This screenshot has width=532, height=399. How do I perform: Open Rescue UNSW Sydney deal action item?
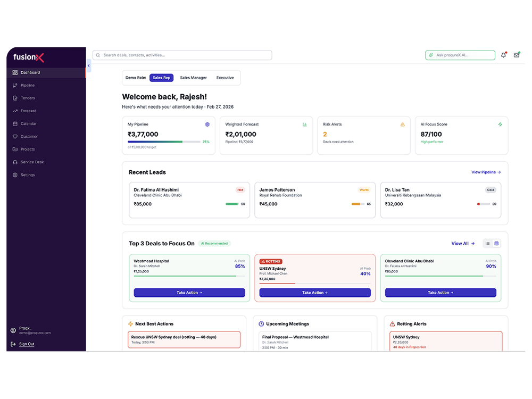coord(184,339)
